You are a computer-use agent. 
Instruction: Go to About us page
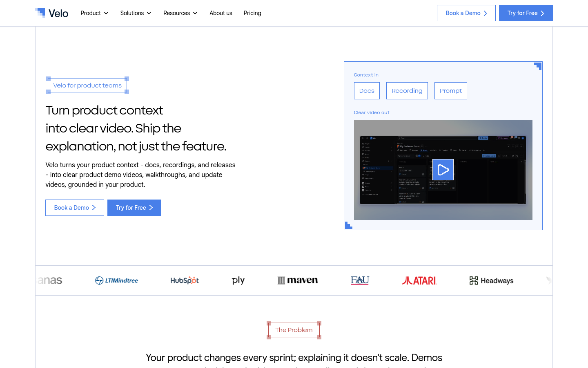pyautogui.click(x=221, y=13)
